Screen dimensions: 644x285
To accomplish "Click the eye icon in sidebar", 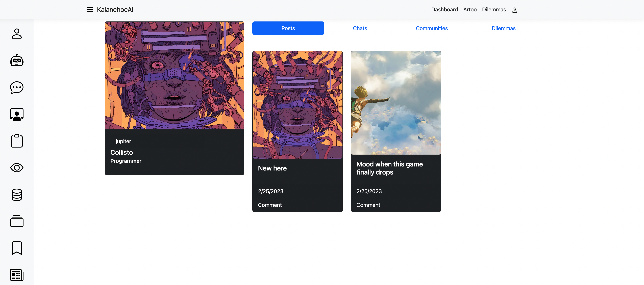I will [x=17, y=168].
